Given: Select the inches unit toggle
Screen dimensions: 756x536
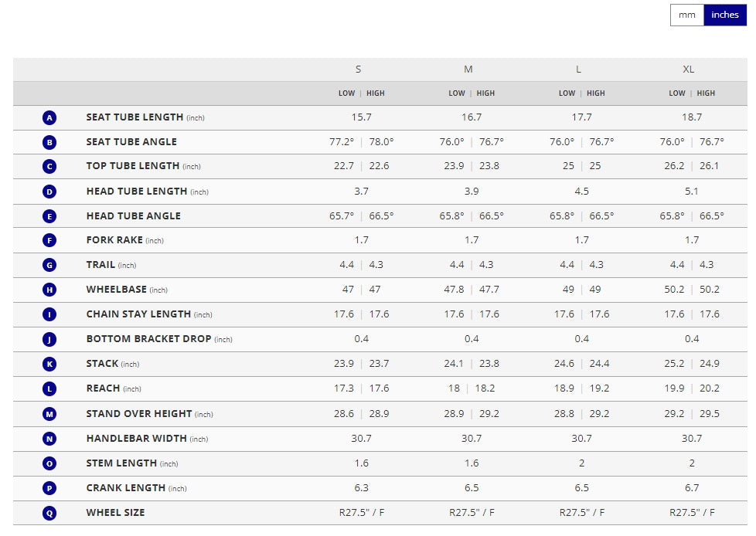Looking at the screenshot, I should 724,15.
